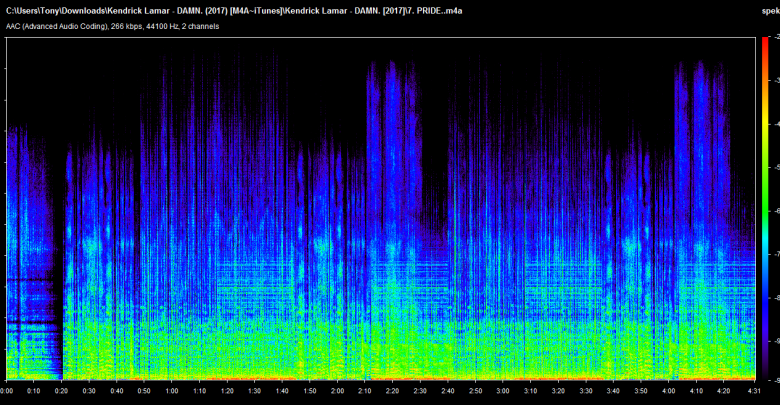This screenshot has width=780, height=405.
Task: Click the green section of the dB color scale
Action: pyautogui.click(x=765, y=170)
